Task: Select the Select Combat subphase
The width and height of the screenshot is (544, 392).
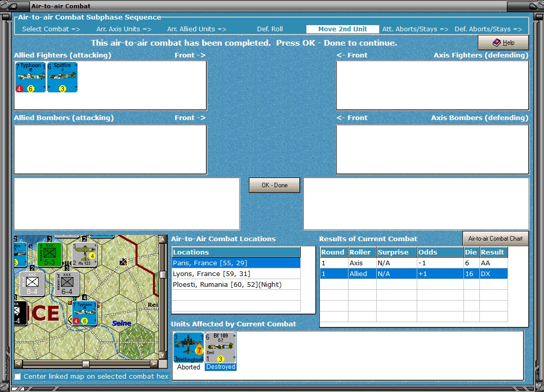Action: (51, 29)
